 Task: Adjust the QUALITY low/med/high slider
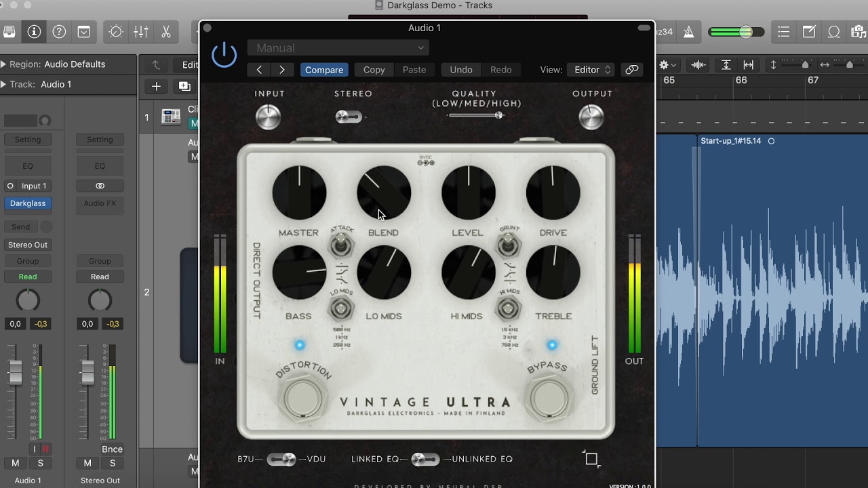click(475, 115)
